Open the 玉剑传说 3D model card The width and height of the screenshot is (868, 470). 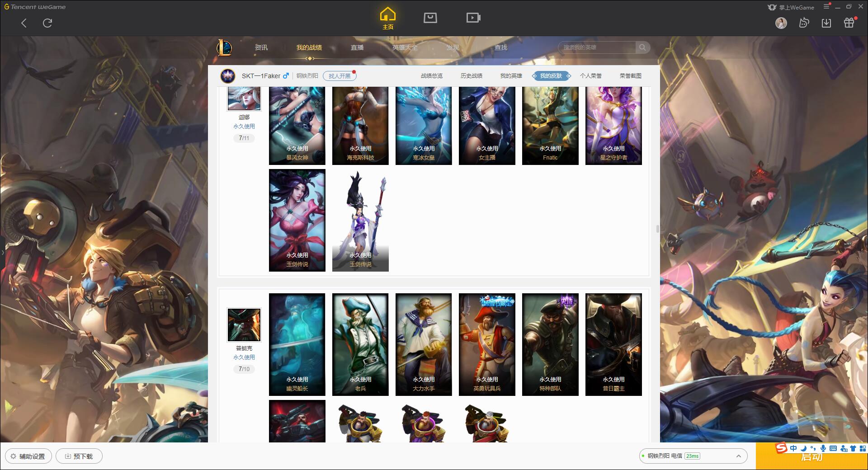[x=360, y=221]
